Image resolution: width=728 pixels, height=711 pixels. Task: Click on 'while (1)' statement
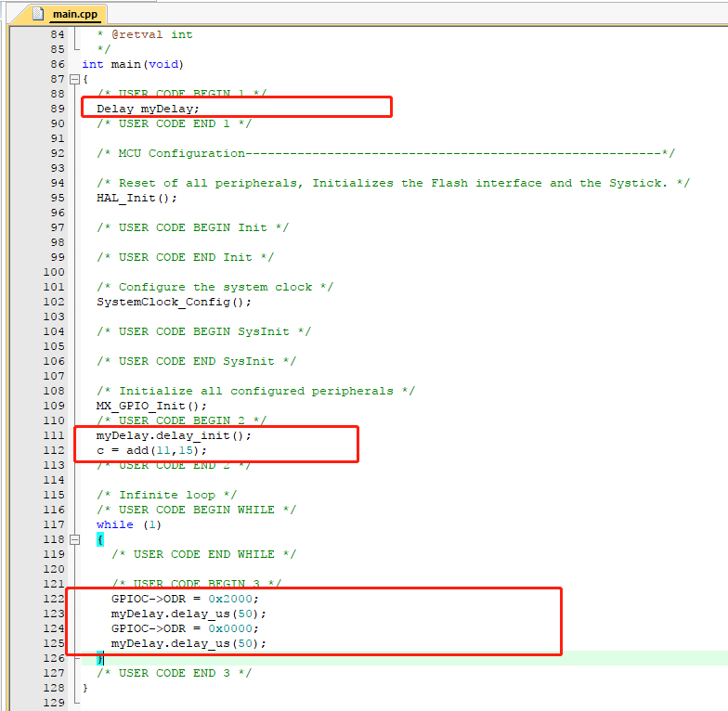pos(128,525)
